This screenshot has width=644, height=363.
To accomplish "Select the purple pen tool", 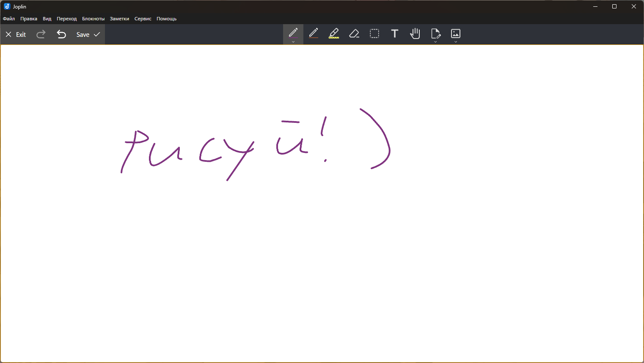I will click(293, 33).
